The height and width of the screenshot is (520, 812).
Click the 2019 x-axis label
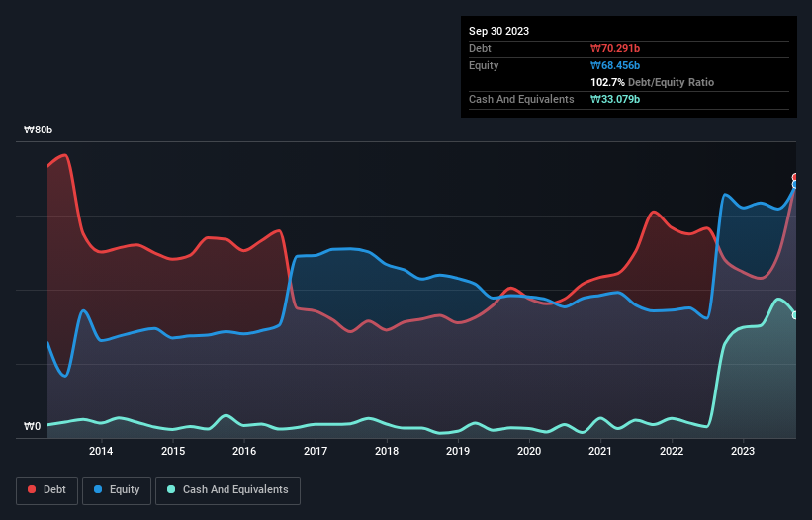(458, 451)
